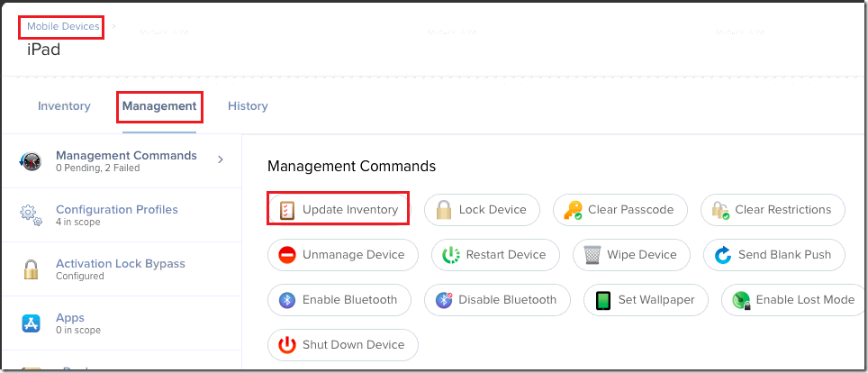Click the Management Commands gauge icon in sidebar
The height and width of the screenshot is (373, 868).
[x=31, y=160]
